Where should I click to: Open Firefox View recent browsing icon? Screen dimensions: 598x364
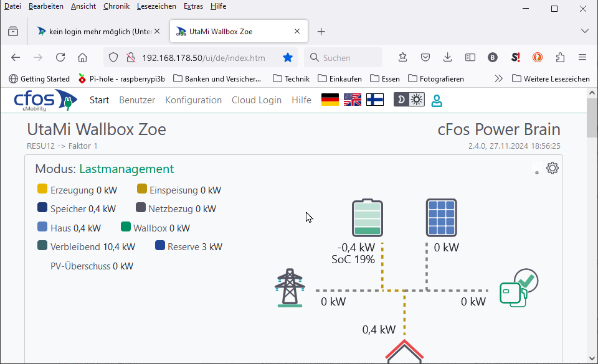click(x=13, y=31)
